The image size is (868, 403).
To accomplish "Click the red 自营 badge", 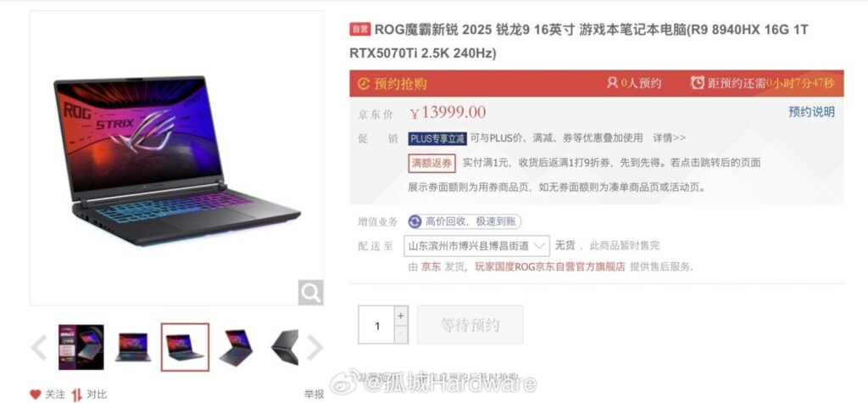I will (x=359, y=29).
